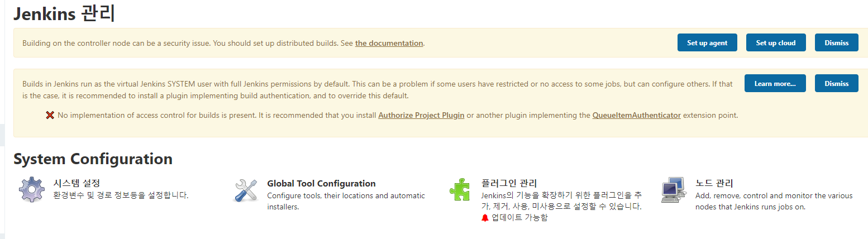Screen dimensions: 868x239
Task: Click the green puzzle piece plugin icon
Action: click(459, 190)
